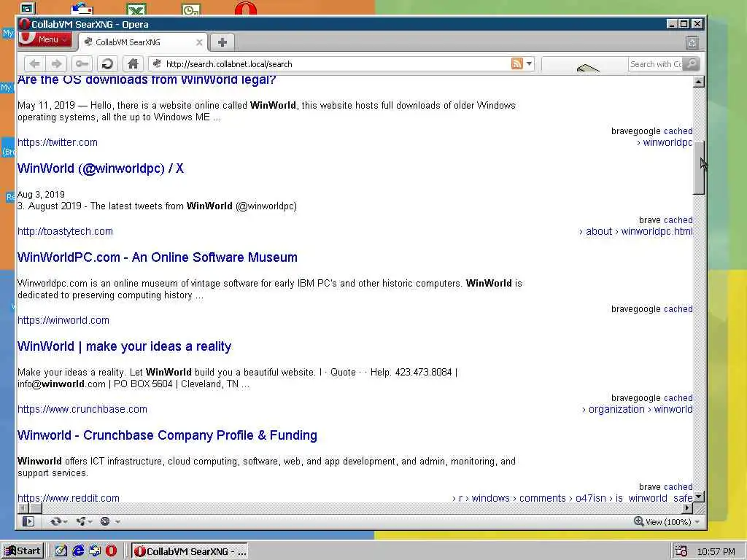
Task: Open 'WinWorld (@winworldpc) / X' result
Action: (x=101, y=168)
